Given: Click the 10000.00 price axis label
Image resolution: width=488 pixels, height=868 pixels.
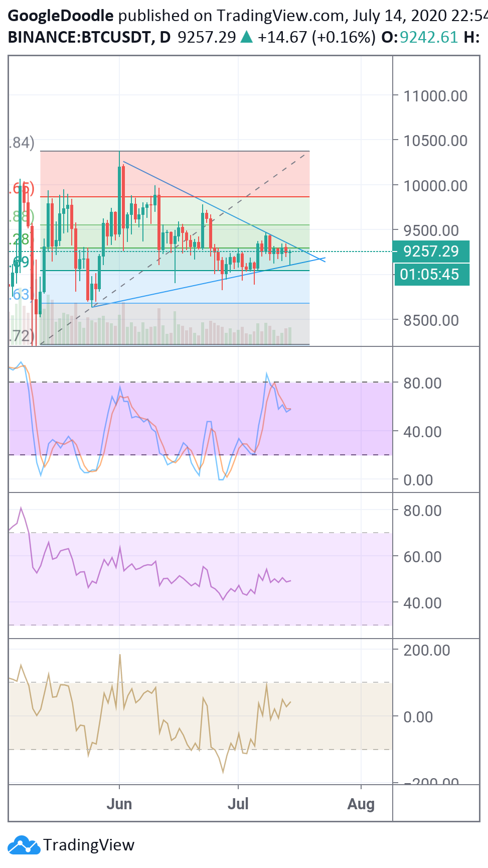Looking at the screenshot, I should [435, 186].
